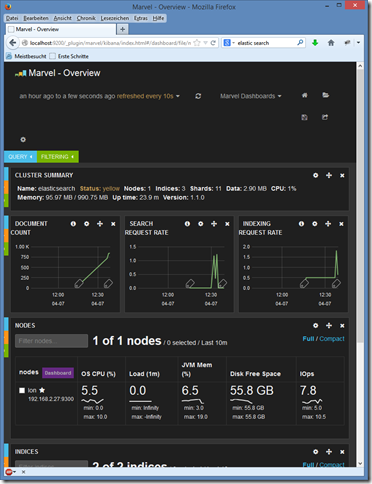This screenshot has height=484, width=372.
Task: Switch nodes view to Compact
Action: pyautogui.click(x=332, y=339)
